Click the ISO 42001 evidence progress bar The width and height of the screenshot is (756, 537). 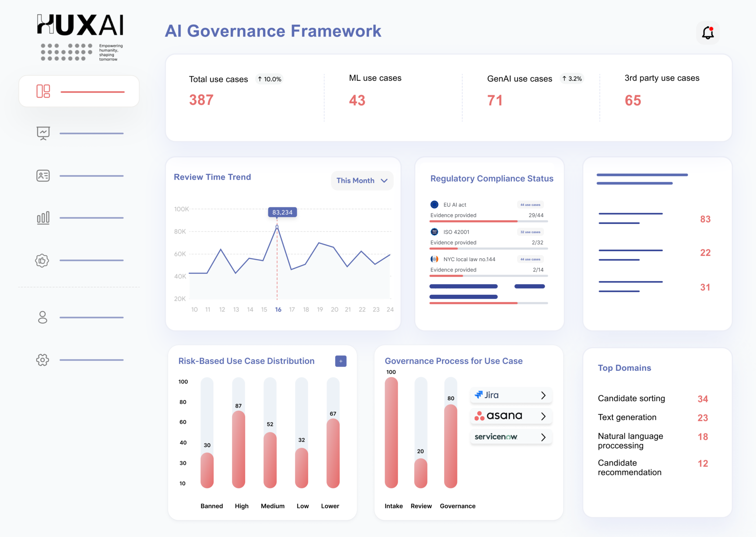(489, 248)
